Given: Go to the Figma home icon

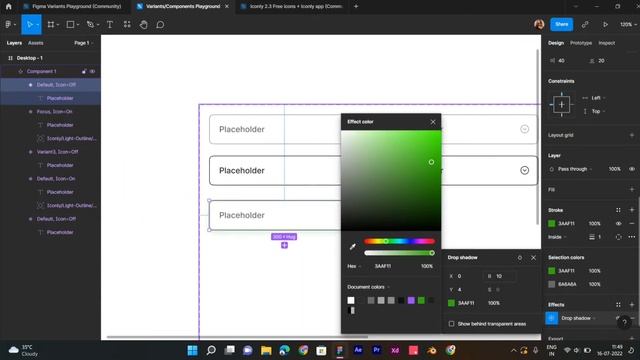Looking at the screenshot, I should pos(9,6).
